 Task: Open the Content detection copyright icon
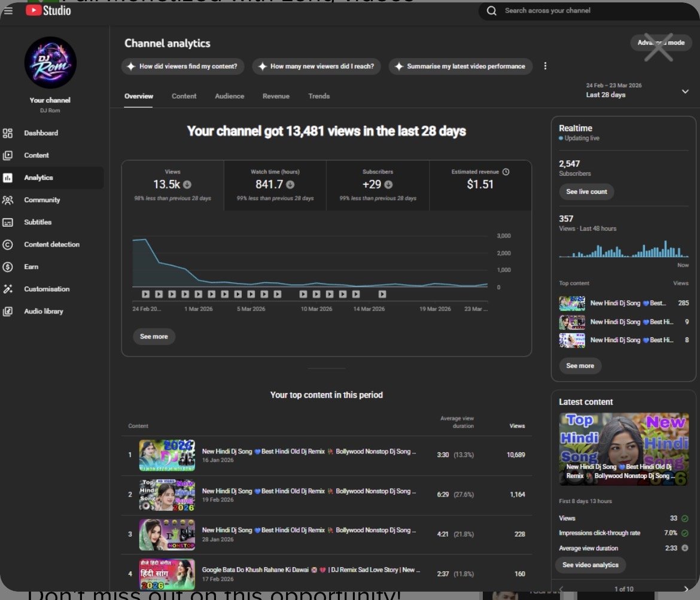[x=8, y=245]
